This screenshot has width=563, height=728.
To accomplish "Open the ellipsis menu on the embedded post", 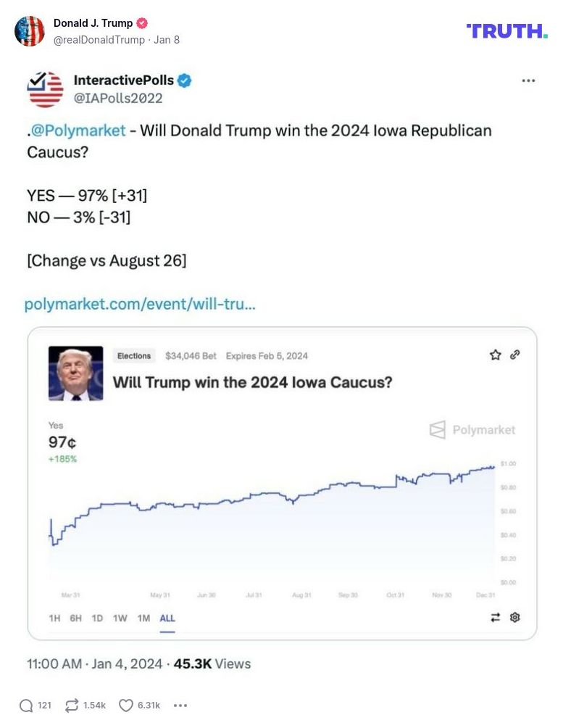I will [x=528, y=81].
